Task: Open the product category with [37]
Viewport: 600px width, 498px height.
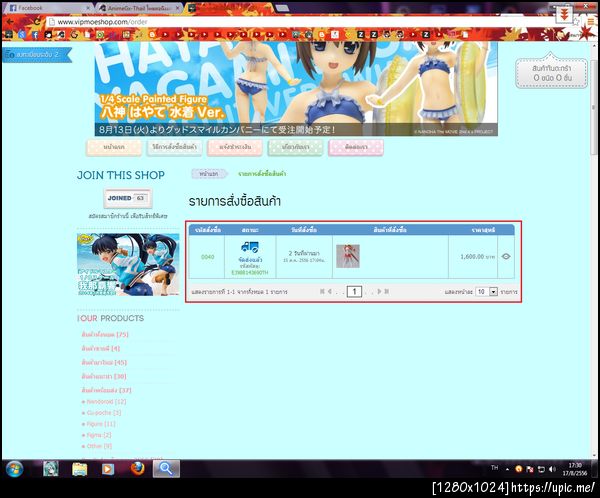Action: click(x=106, y=390)
